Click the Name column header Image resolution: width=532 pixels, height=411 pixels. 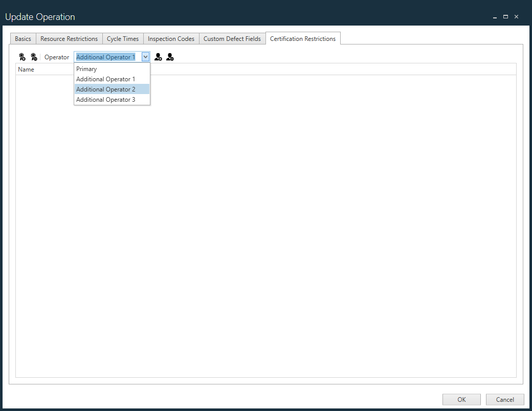pyautogui.click(x=26, y=70)
